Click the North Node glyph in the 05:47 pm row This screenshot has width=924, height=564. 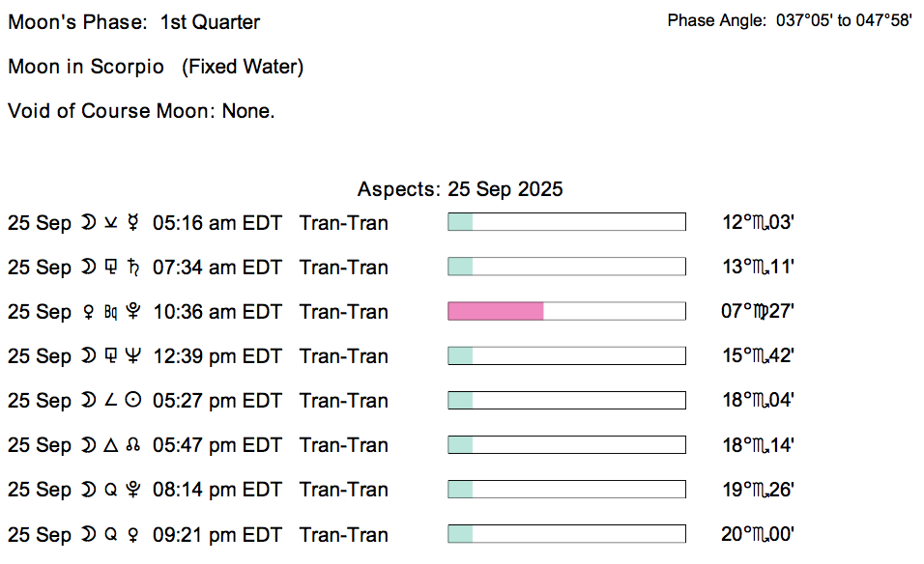coord(133,445)
